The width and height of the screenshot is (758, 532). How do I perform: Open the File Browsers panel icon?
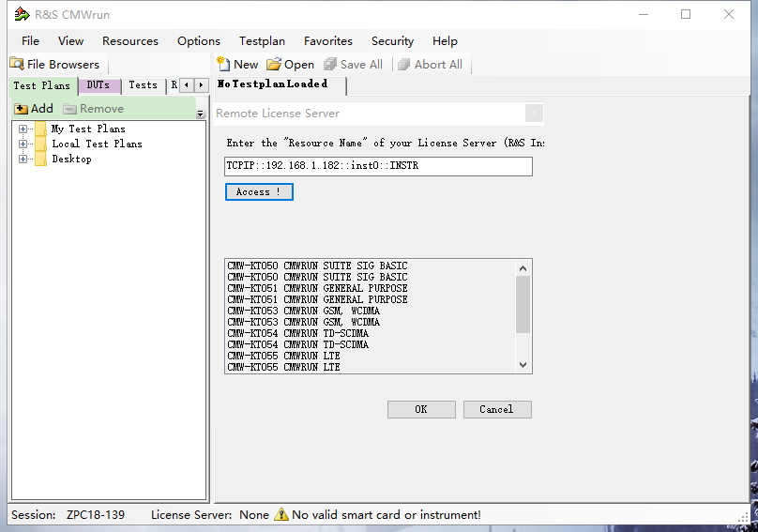tap(17, 64)
